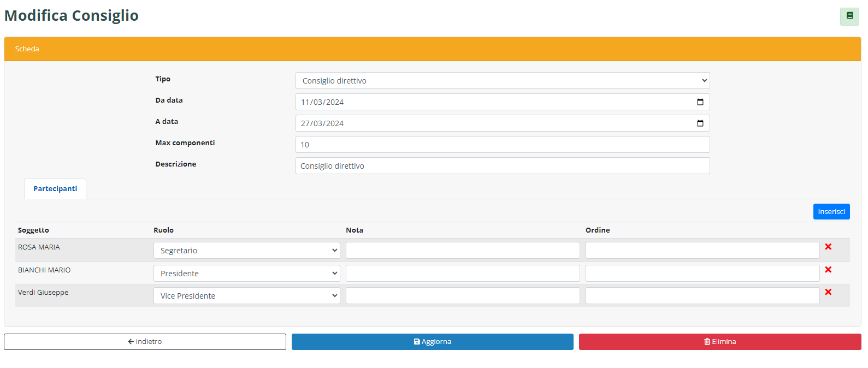Select Ordine field for Verdi Giuseppe
The image size is (868, 368).
coord(702,296)
